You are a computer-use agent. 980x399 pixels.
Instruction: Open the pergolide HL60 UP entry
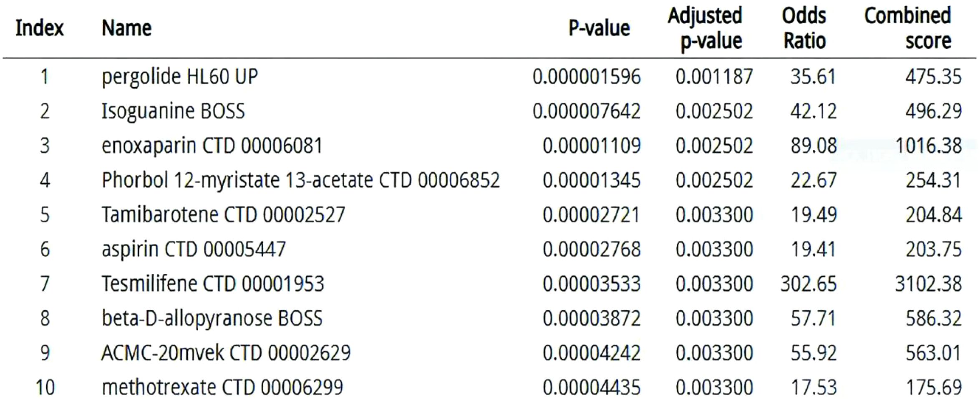(x=180, y=77)
